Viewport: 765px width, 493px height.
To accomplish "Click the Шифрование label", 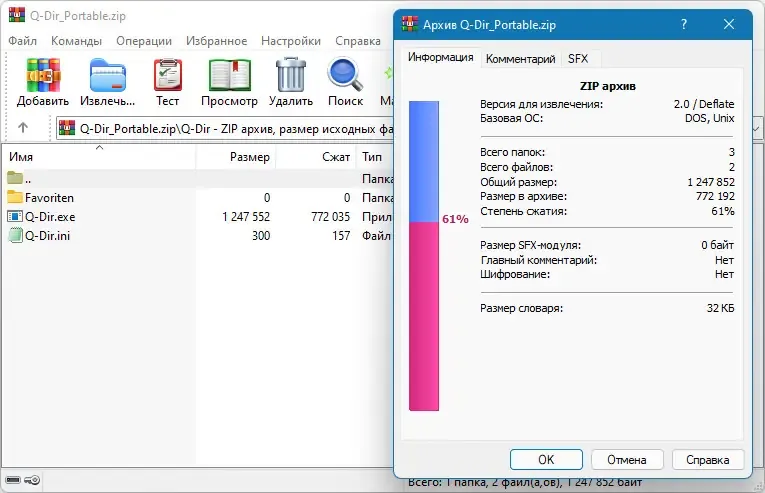I will (515, 274).
